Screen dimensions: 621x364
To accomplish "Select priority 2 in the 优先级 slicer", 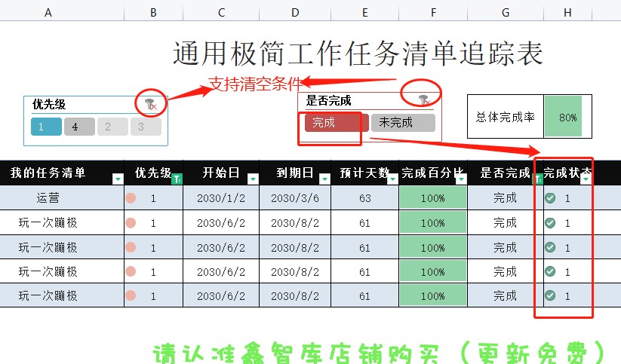I will click(112, 127).
